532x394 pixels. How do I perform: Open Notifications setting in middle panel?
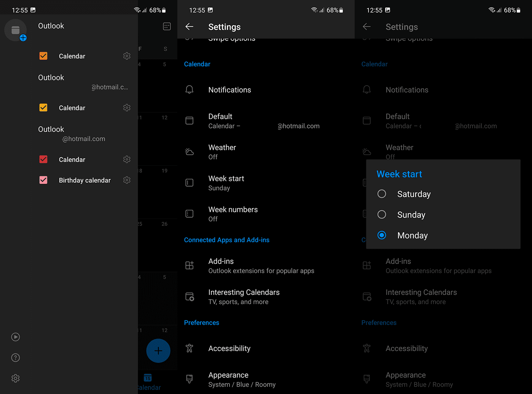coord(266,90)
